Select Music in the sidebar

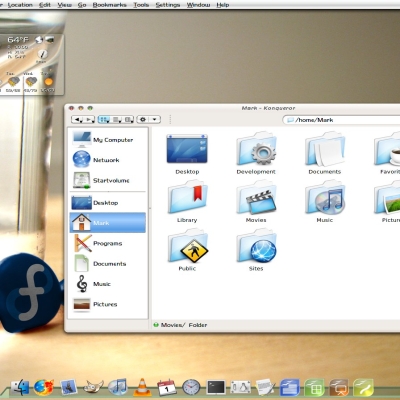(x=108, y=284)
